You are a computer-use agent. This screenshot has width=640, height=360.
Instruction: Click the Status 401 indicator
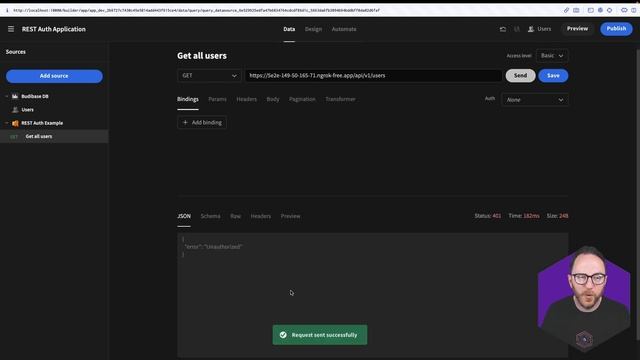coord(487,216)
